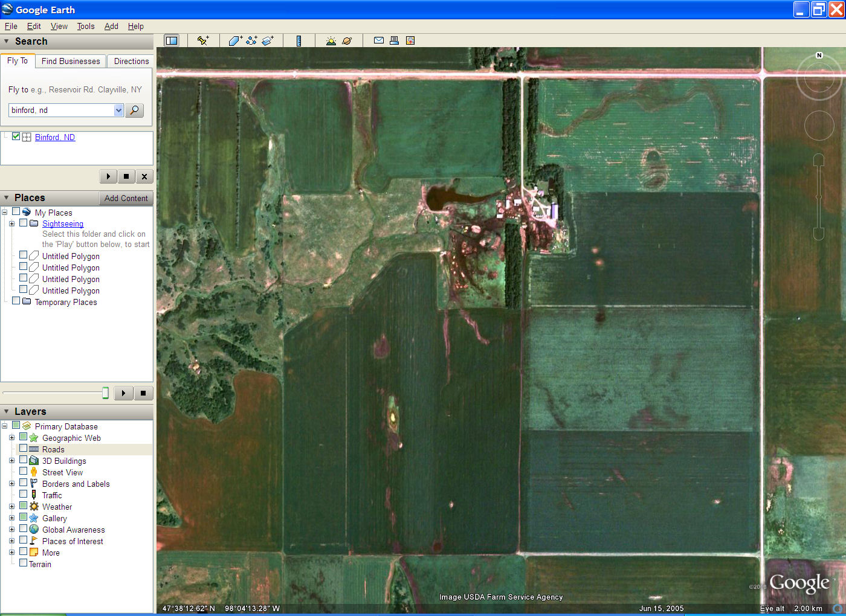Click the 3D Buildings layer icon
The image size is (846, 616).
pyautogui.click(x=34, y=461)
